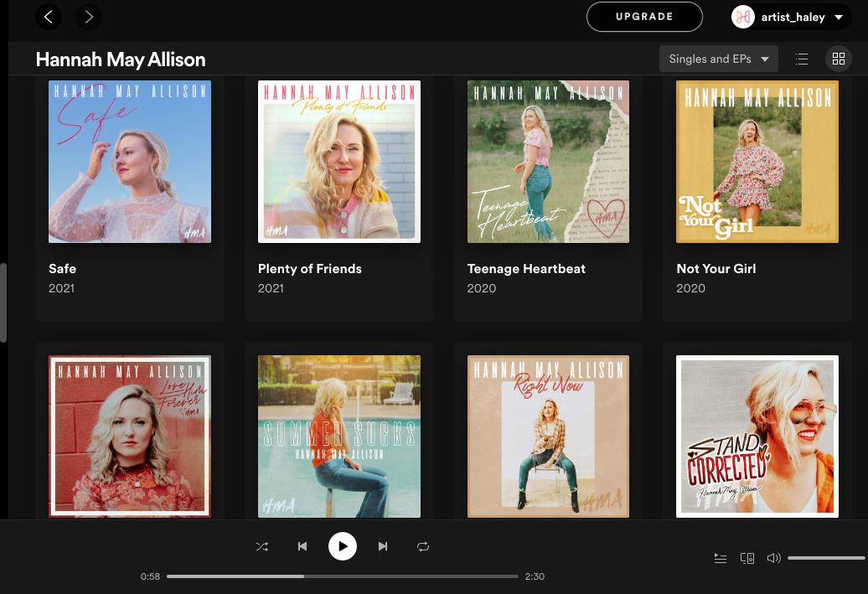The image size is (868, 594).
Task: Toggle repeat mode
Action: click(423, 547)
